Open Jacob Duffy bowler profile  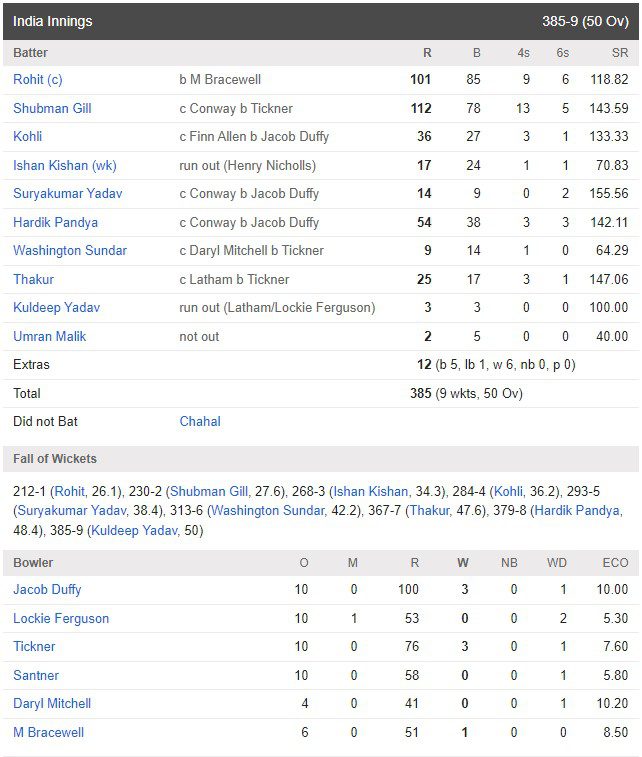47,589
